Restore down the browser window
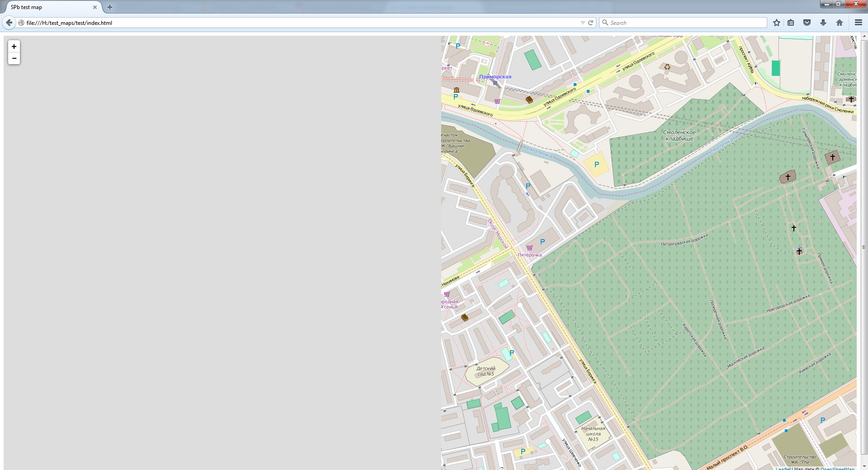 (838, 4)
